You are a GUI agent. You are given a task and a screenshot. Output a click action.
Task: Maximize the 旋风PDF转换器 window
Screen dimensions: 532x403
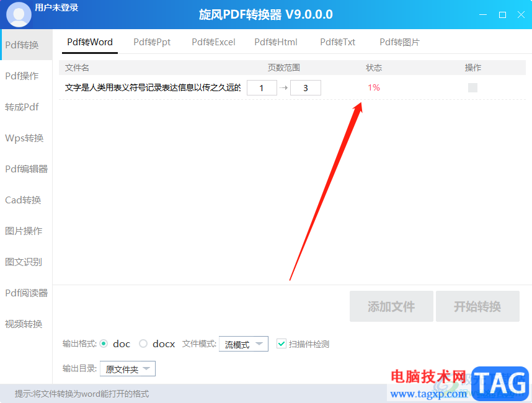[502, 15]
